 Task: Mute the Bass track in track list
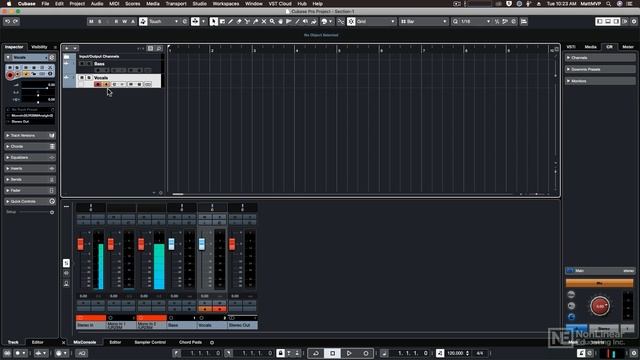pyautogui.click(x=82, y=64)
